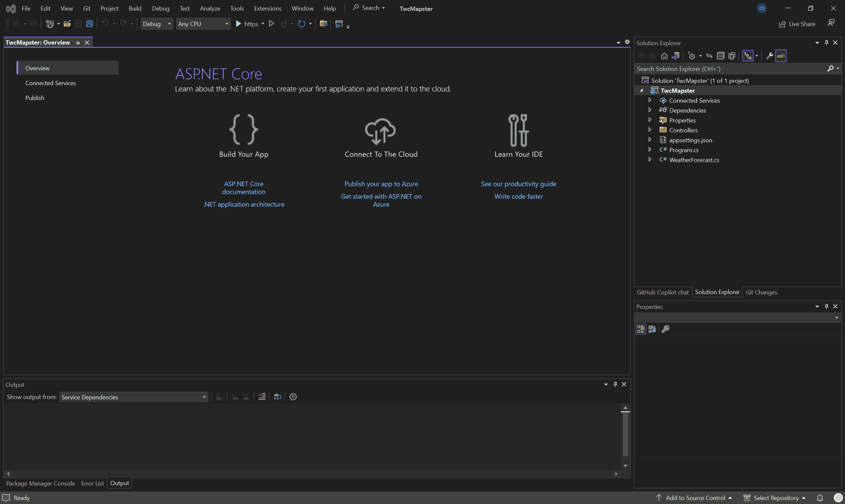Toggle Preview Selected Items button
The width and height of the screenshot is (845, 504).
click(x=781, y=56)
